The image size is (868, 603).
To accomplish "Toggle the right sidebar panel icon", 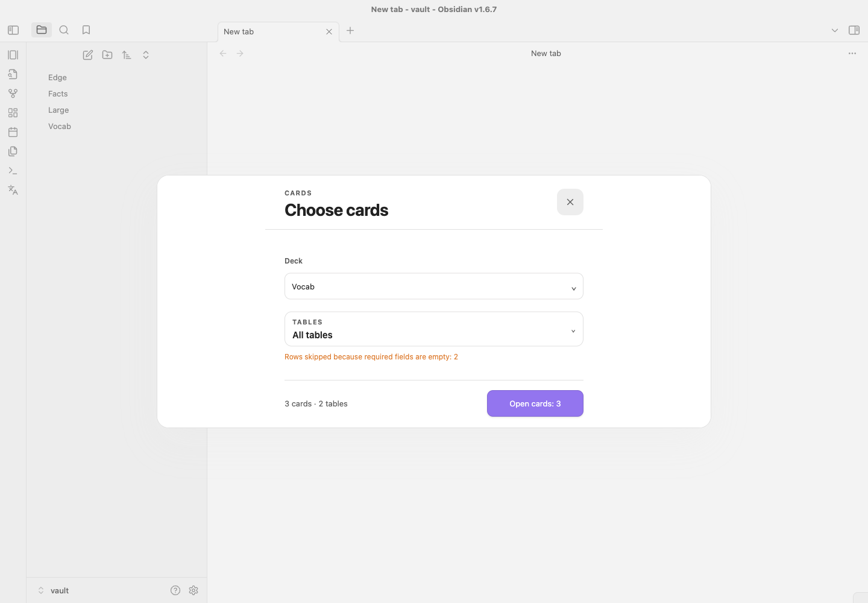I will pyautogui.click(x=854, y=30).
